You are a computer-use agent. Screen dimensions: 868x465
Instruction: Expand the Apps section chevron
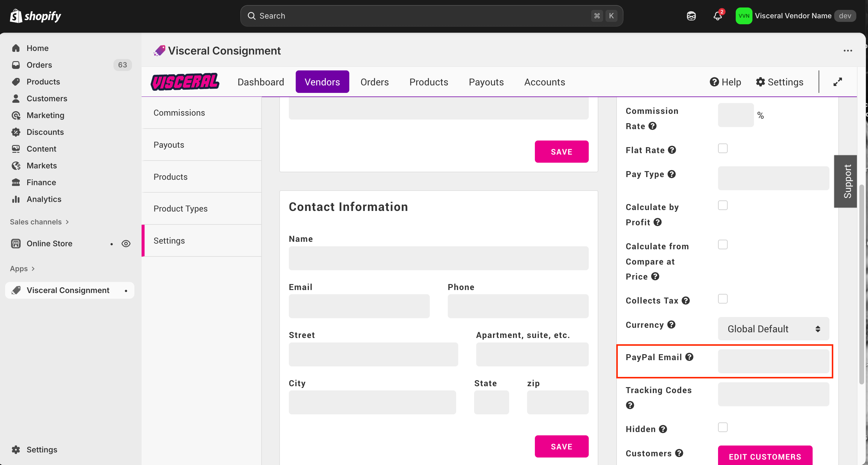coord(33,269)
